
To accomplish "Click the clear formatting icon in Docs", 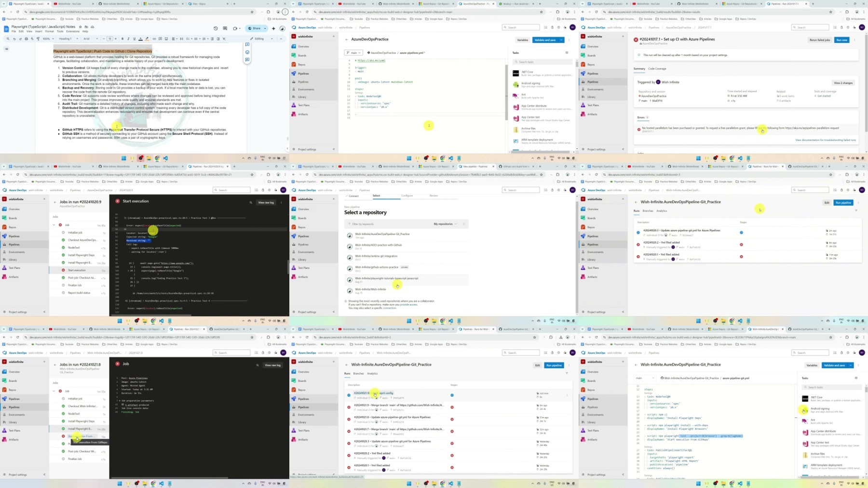I will tap(224, 39).
